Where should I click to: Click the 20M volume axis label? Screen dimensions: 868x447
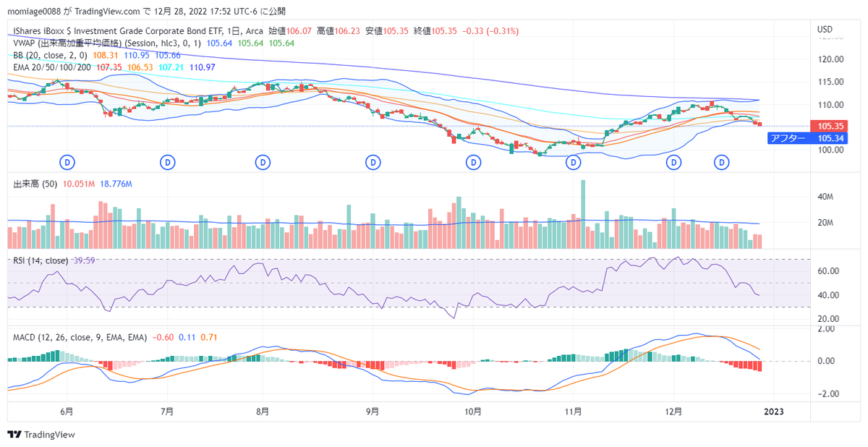(824, 222)
